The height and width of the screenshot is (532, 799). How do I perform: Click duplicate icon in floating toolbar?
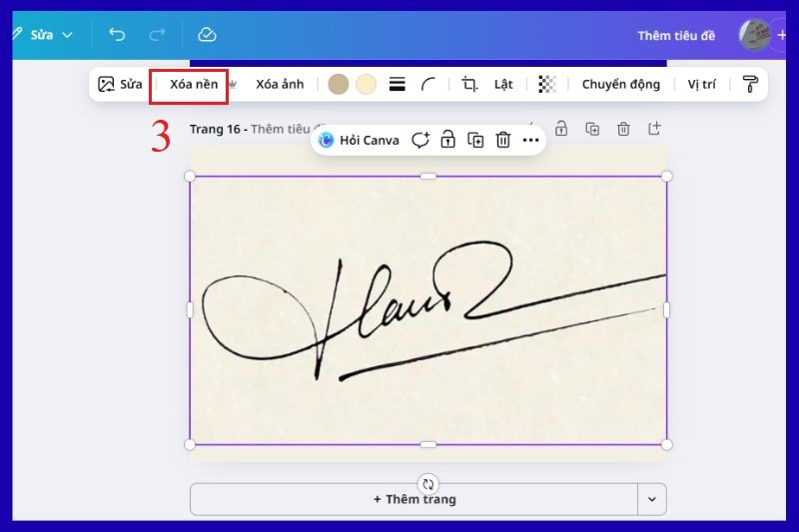click(475, 140)
